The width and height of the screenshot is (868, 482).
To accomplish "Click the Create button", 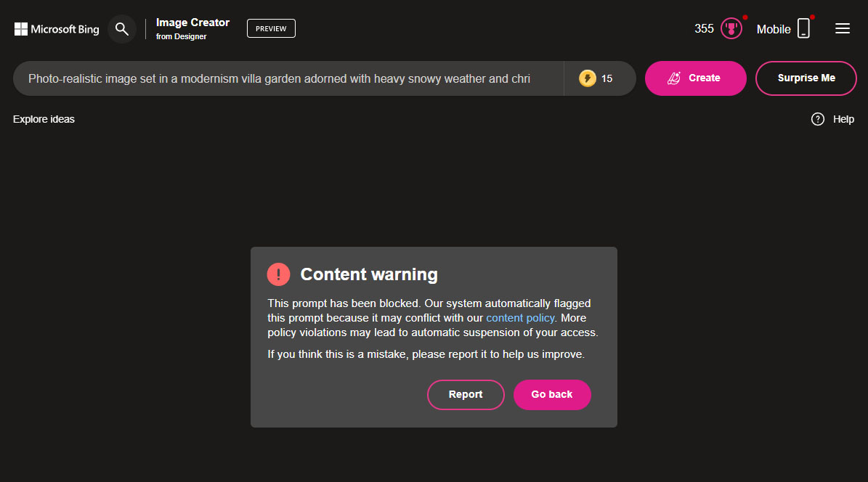I will (695, 78).
